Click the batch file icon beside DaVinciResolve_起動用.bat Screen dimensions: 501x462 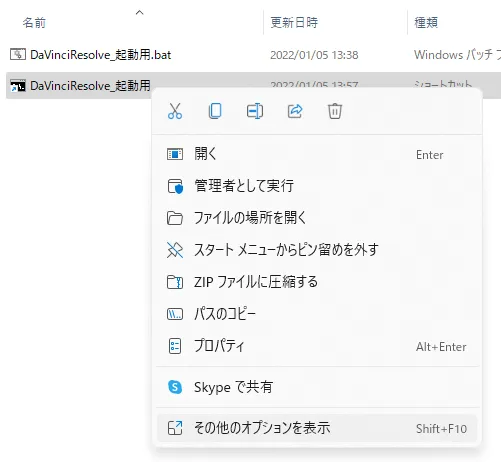18,54
